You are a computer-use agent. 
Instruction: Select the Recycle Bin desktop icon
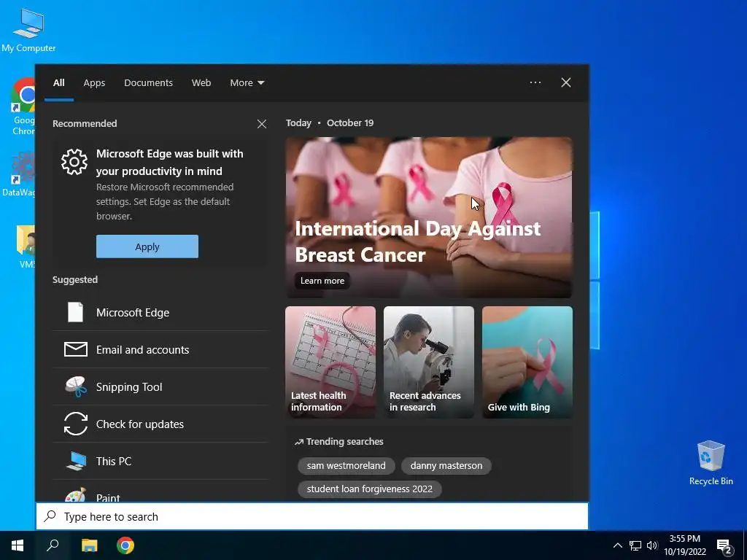pos(711,463)
